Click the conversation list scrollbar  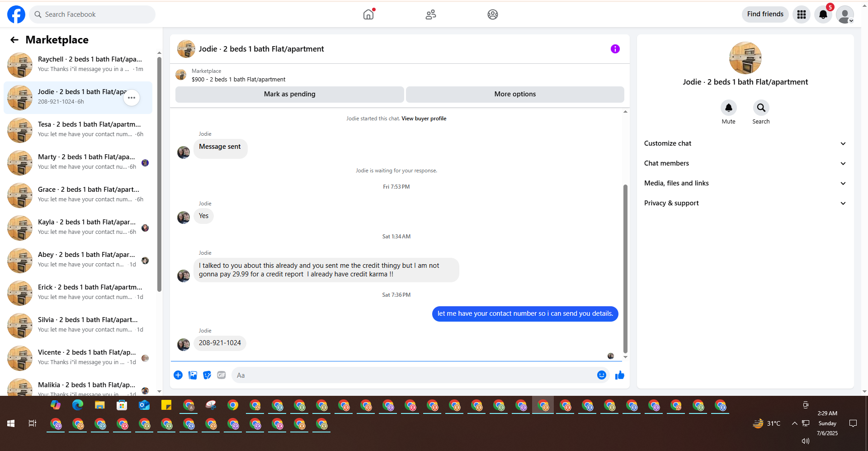click(x=159, y=174)
